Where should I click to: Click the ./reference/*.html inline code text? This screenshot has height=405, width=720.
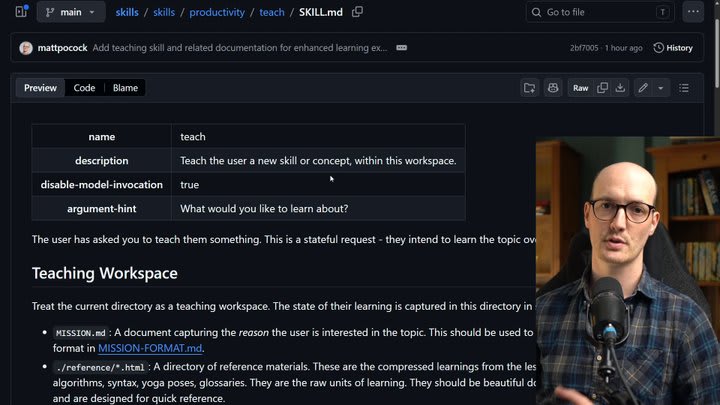(x=100, y=367)
